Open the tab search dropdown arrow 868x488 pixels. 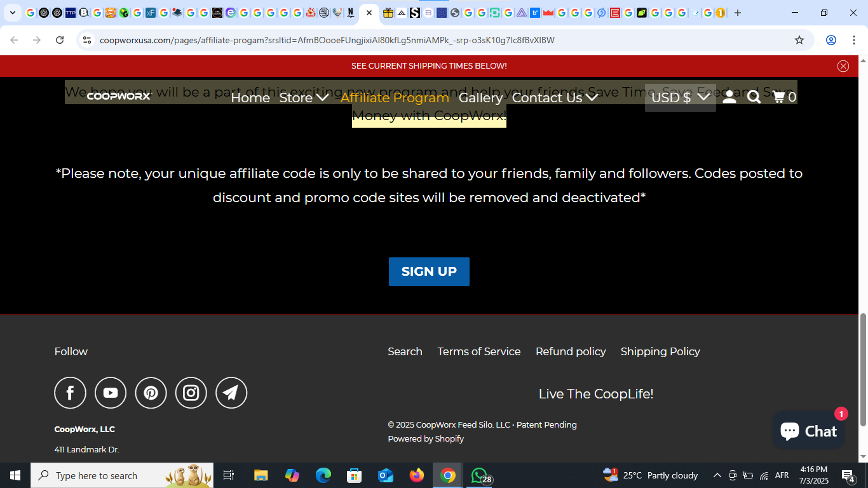click(x=12, y=13)
